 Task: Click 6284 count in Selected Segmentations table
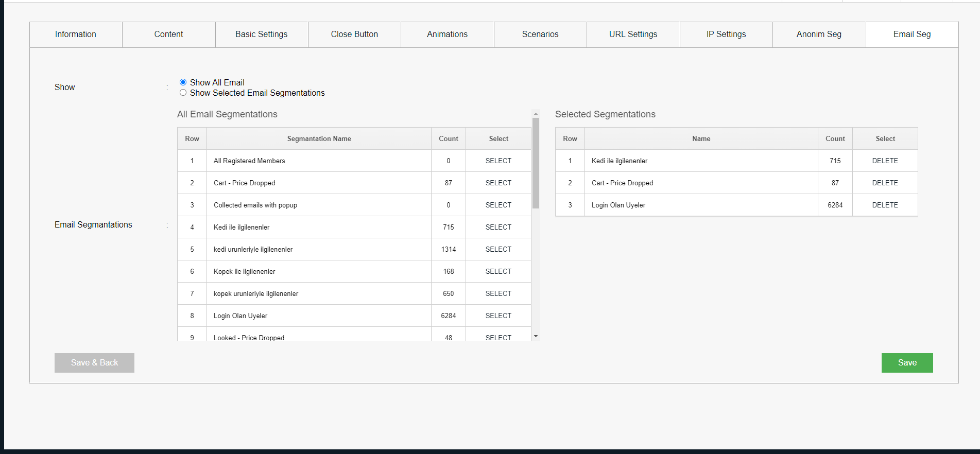pos(835,205)
